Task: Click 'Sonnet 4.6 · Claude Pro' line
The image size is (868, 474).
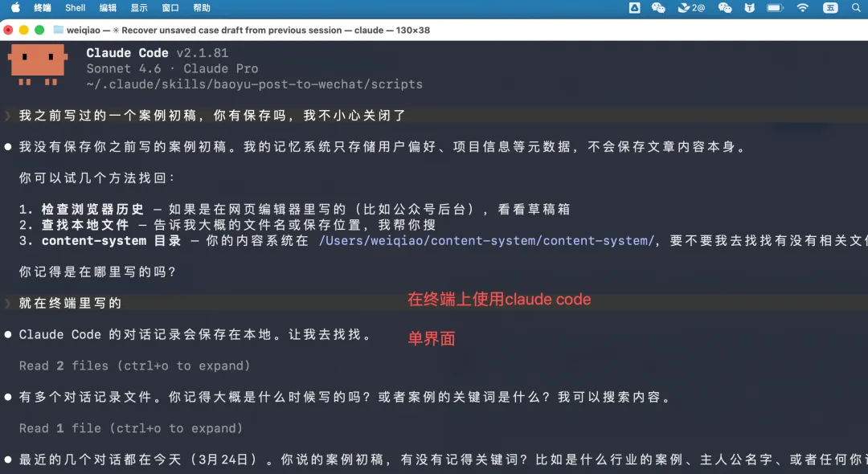Action: pos(172,68)
